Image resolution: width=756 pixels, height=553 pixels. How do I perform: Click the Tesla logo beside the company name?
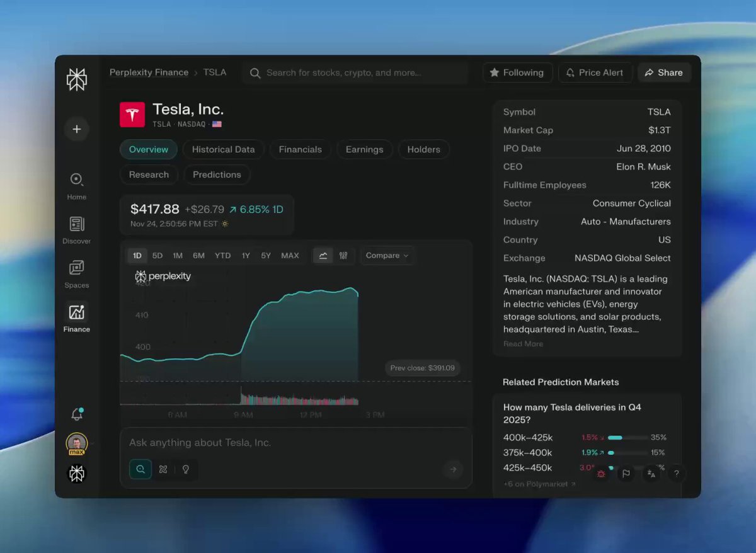[132, 115]
